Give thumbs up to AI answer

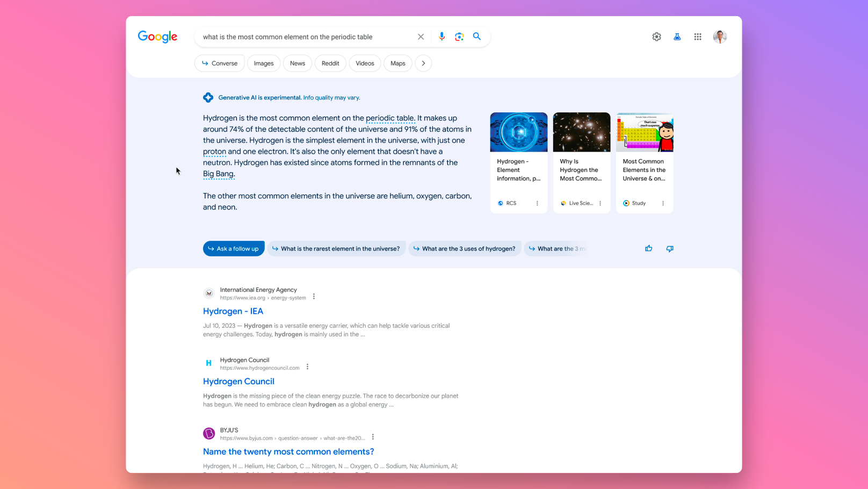click(648, 248)
